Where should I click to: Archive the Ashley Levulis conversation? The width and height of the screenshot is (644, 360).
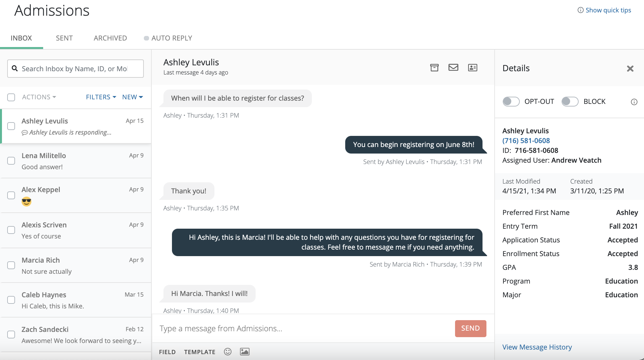tap(434, 68)
